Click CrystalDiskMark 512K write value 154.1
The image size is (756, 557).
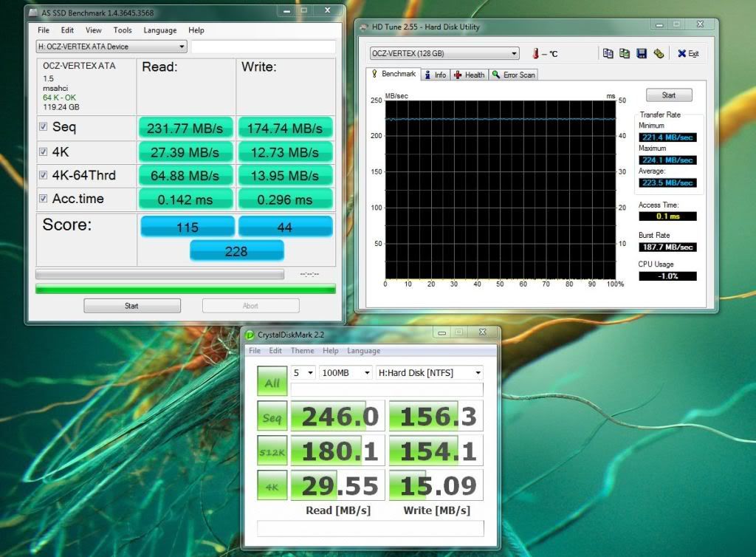(436, 451)
